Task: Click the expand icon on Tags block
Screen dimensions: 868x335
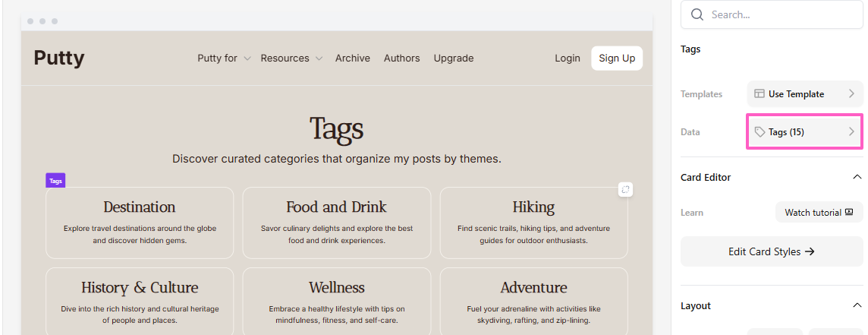Action: pyautogui.click(x=625, y=189)
